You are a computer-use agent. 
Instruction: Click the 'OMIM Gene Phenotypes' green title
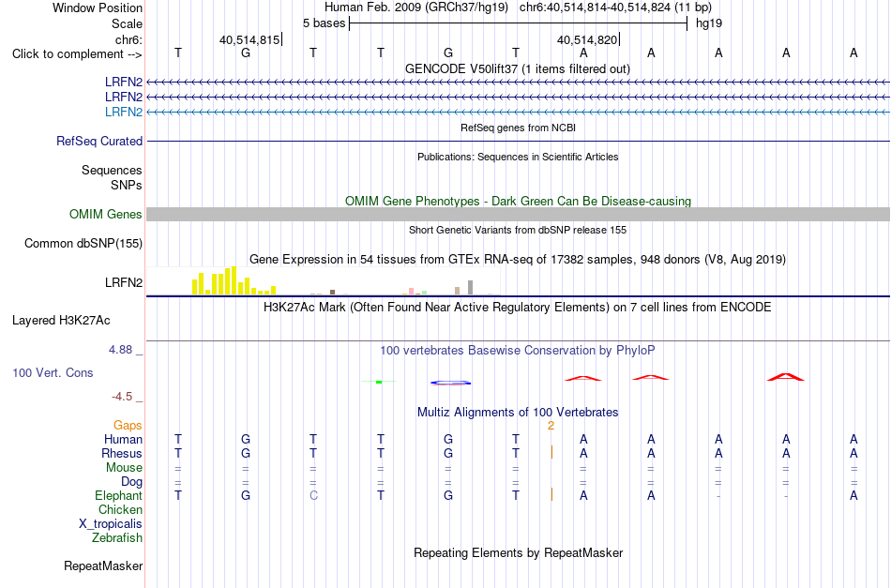518,201
